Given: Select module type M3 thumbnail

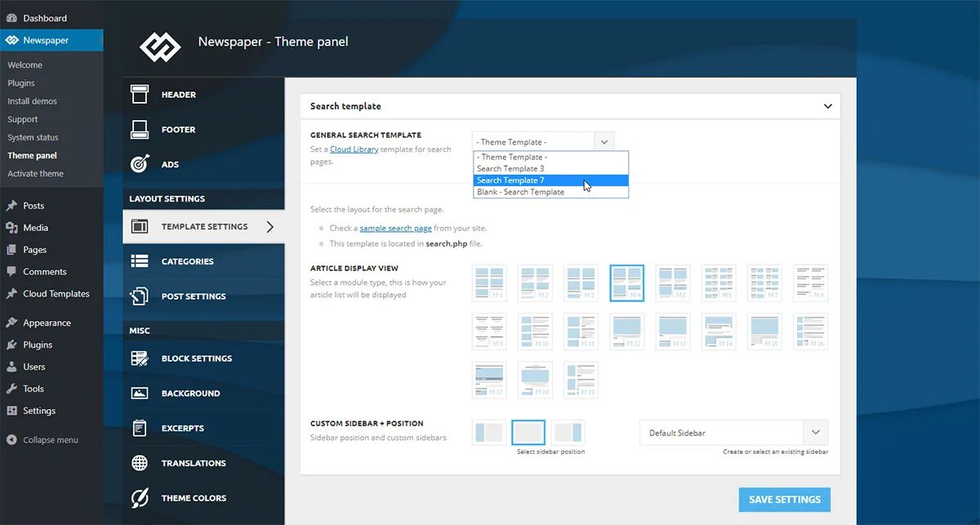Looking at the screenshot, I should tap(581, 283).
